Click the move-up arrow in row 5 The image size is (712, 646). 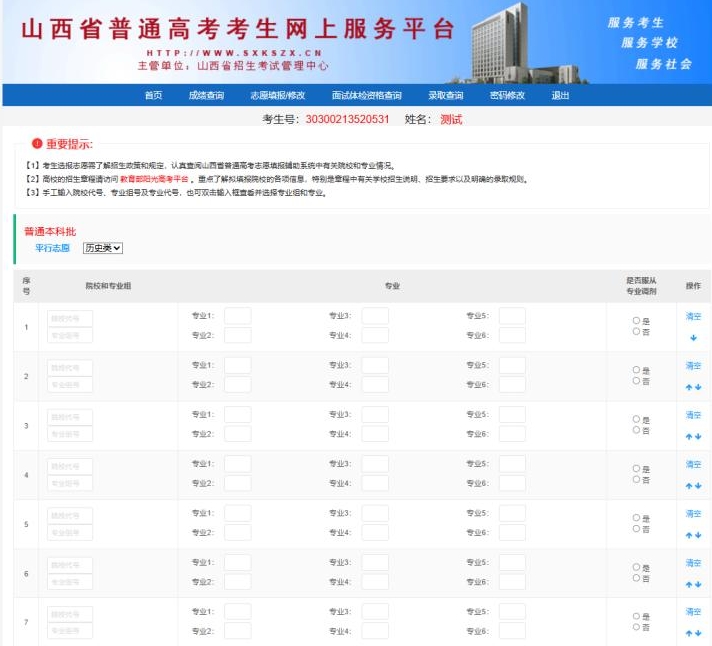click(689, 535)
